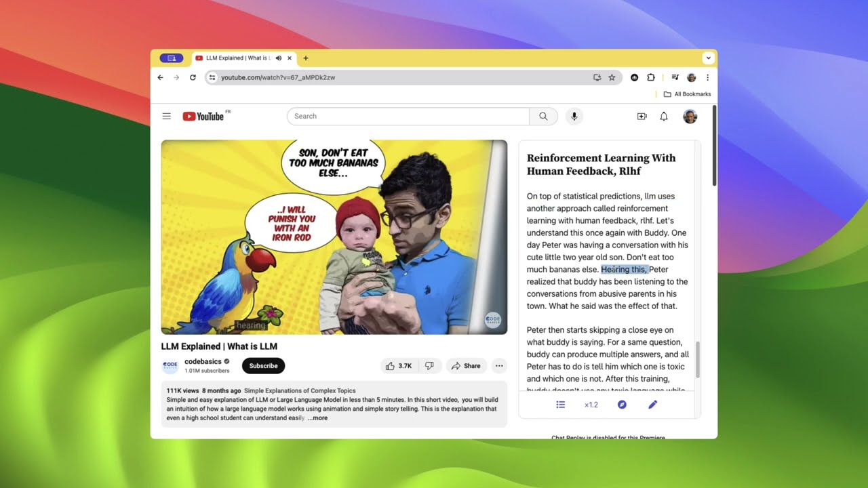The height and width of the screenshot is (488, 868).
Task: Open All Bookmarks folder
Action: coord(687,94)
